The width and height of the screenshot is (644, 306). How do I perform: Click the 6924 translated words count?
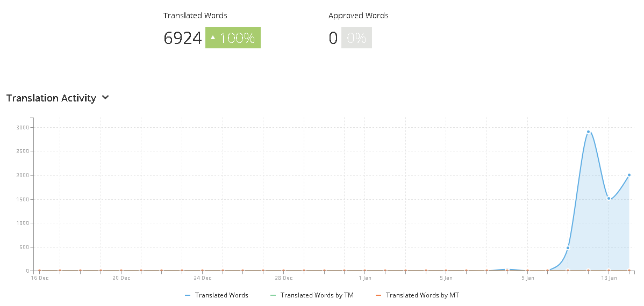click(183, 38)
